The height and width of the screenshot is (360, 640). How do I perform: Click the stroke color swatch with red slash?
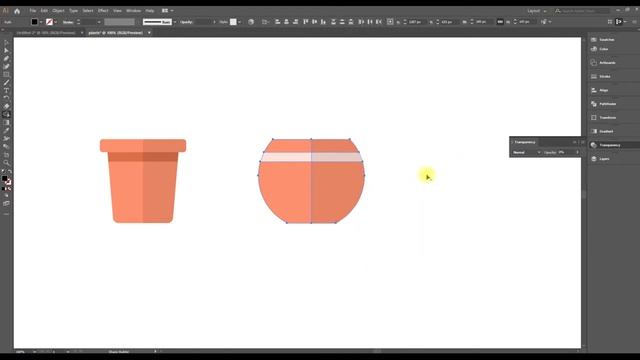coord(49,22)
